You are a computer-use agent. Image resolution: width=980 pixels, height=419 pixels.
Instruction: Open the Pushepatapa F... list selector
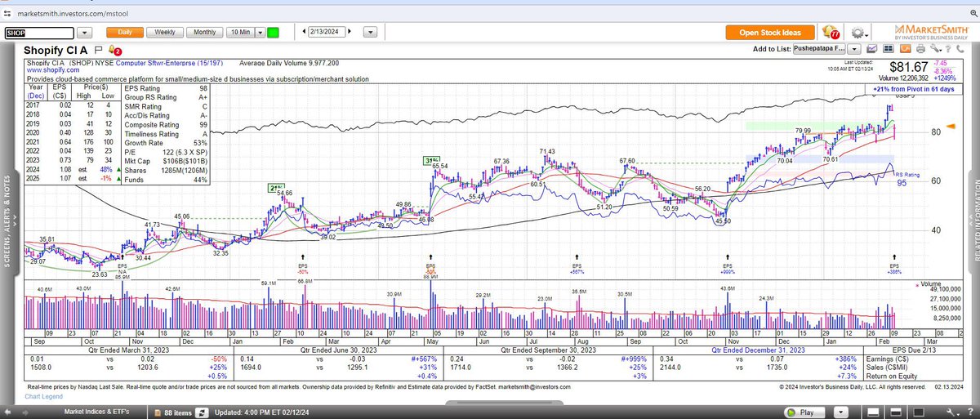(x=819, y=49)
